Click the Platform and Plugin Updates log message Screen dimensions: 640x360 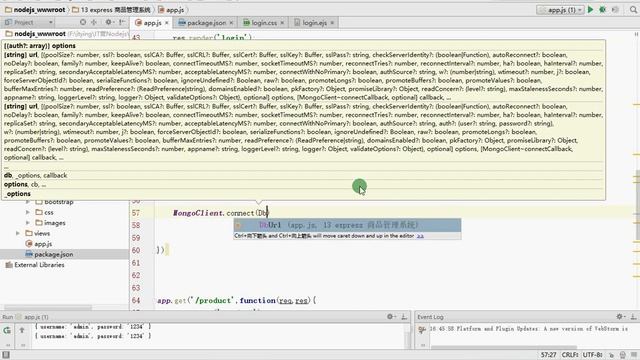coord(529,329)
